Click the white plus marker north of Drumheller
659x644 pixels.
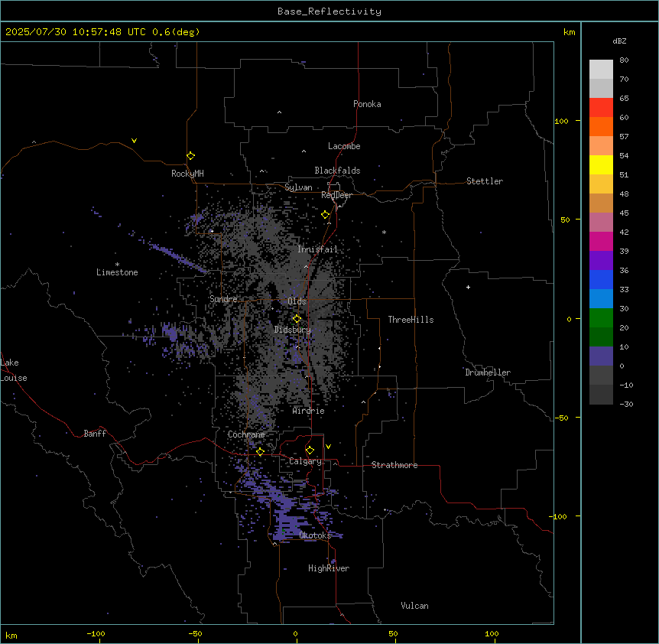(468, 287)
